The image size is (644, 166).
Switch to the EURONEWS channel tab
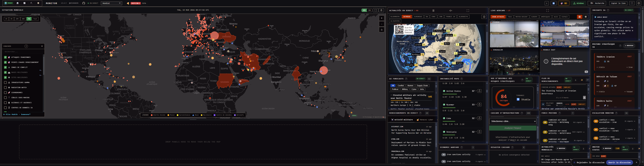pyautogui.click(x=418, y=17)
